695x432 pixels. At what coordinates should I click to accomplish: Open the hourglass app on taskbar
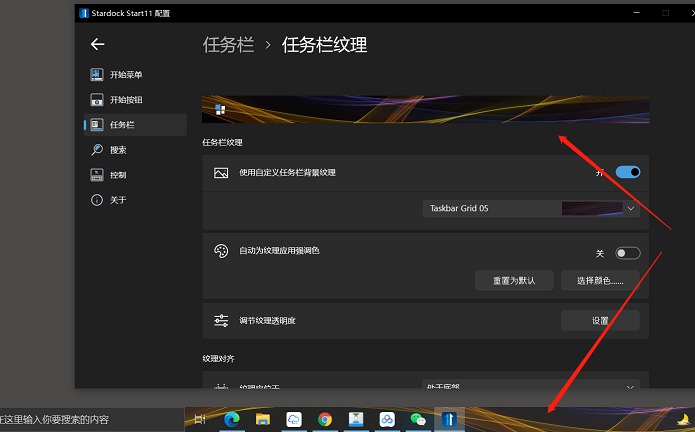(x=356, y=419)
